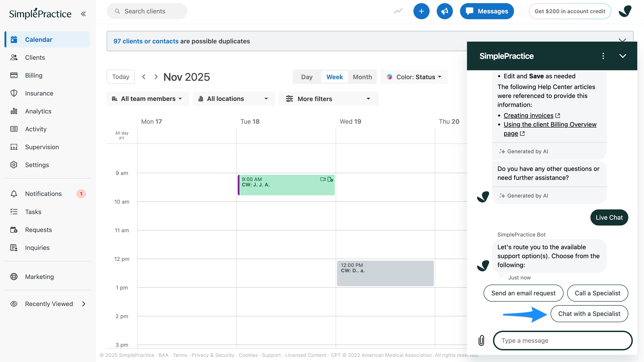644x362 pixels.
Task: Open the Color: Status selector
Action: [x=414, y=77]
